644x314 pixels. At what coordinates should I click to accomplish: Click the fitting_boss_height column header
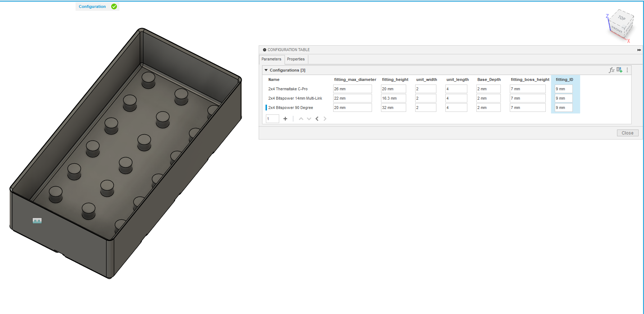click(x=530, y=79)
